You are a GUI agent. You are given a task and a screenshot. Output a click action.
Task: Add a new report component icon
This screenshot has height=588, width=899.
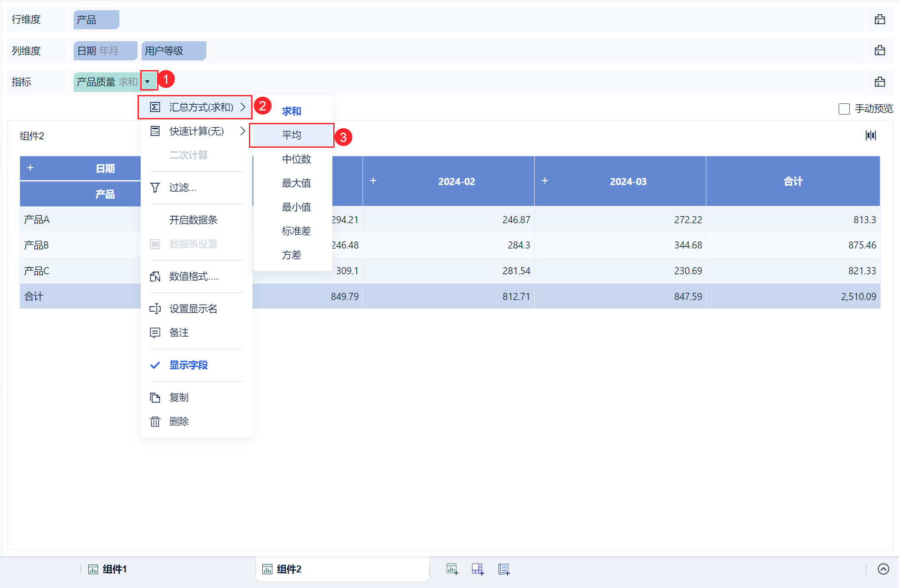504,569
